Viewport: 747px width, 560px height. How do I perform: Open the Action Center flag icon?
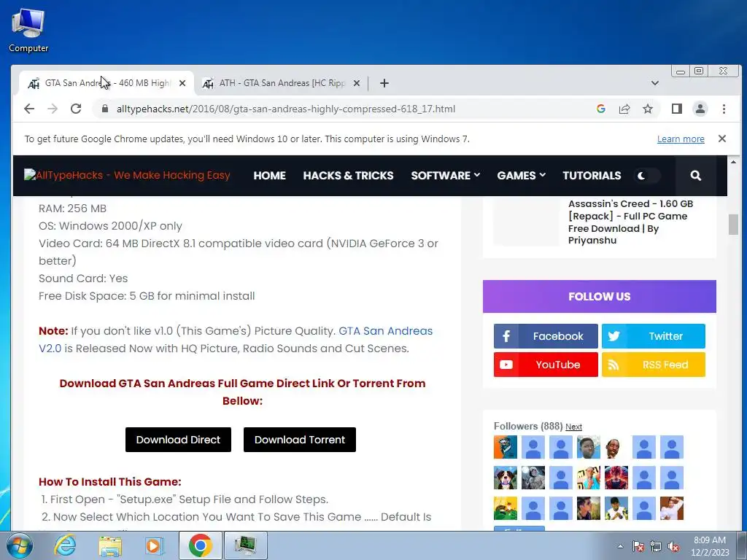pyautogui.click(x=638, y=546)
